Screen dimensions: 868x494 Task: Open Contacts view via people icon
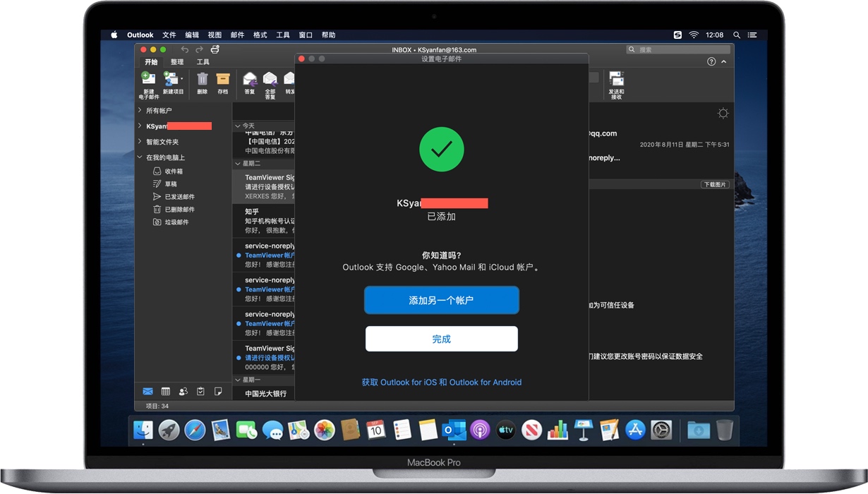(183, 391)
